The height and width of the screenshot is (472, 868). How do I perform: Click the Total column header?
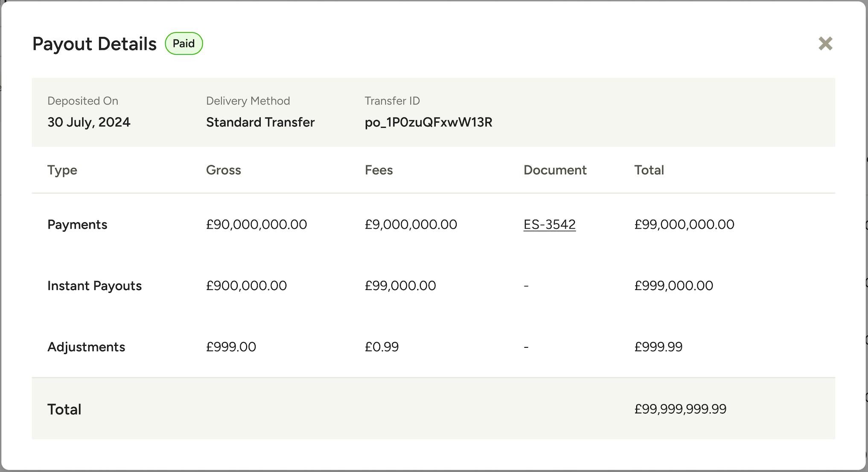(649, 170)
